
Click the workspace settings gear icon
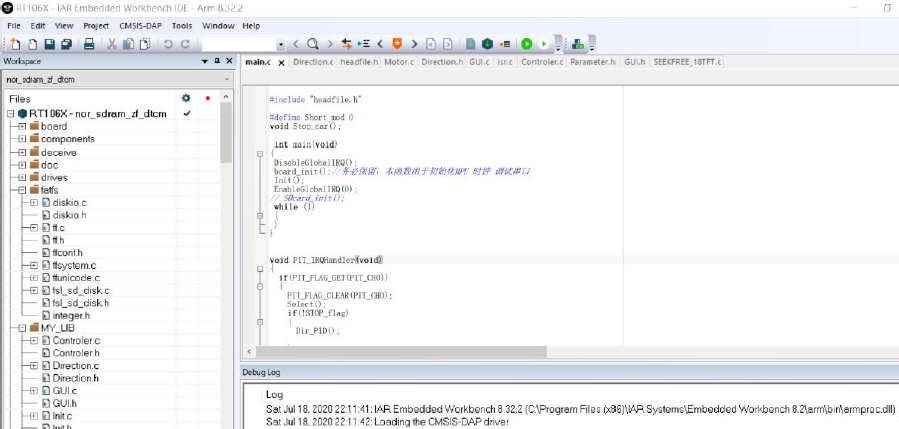click(186, 98)
